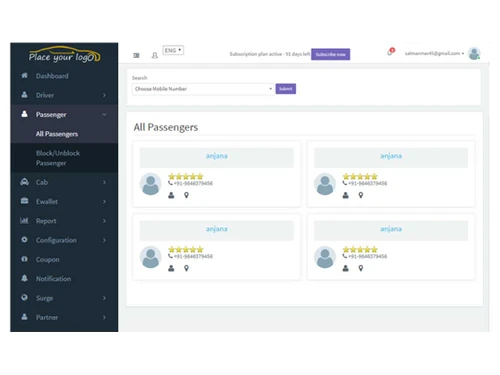Open Block/Unblock Passenger submenu item
Viewport: 500px width, 375px height.
58,158
